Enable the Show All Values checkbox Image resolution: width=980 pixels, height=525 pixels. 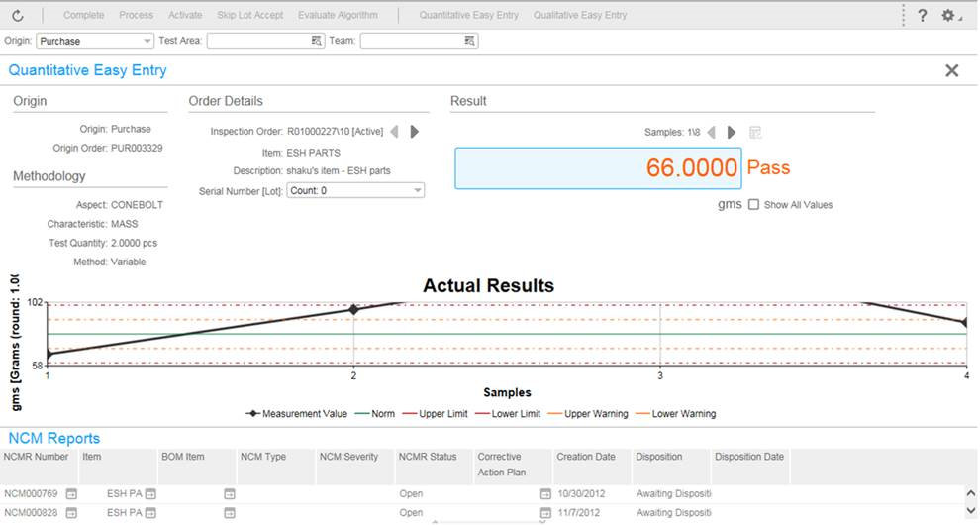pos(753,205)
